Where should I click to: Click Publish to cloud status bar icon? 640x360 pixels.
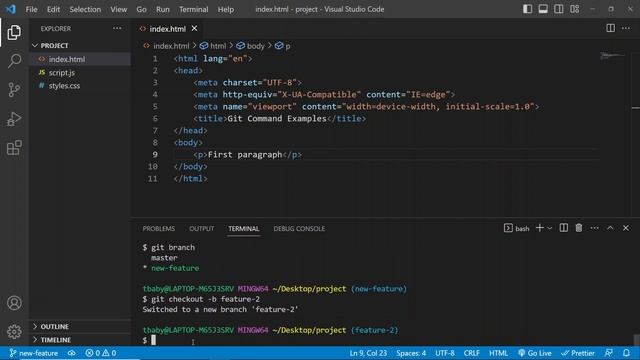(x=71, y=353)
